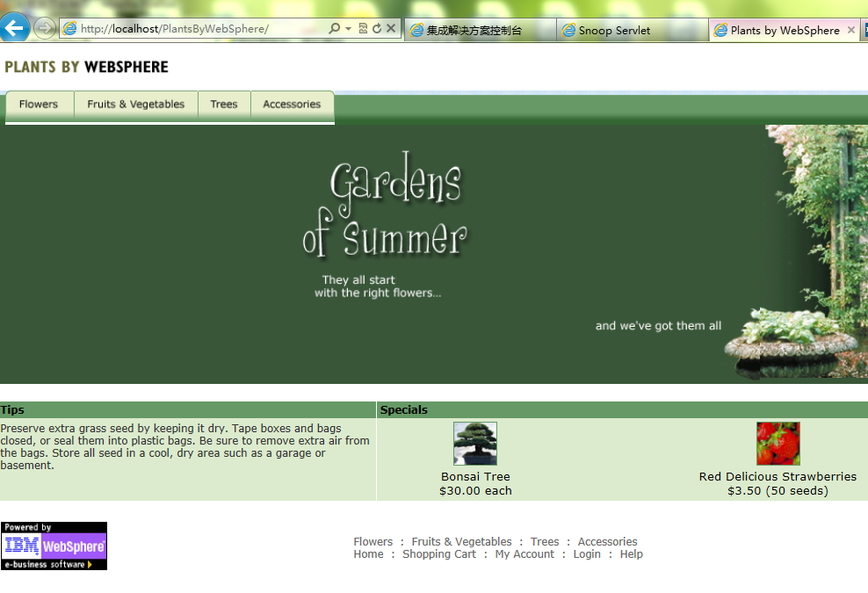Open the Bonsai Tree product link
The width and height of the screenshot is (868, 593).
click(475, 477)
